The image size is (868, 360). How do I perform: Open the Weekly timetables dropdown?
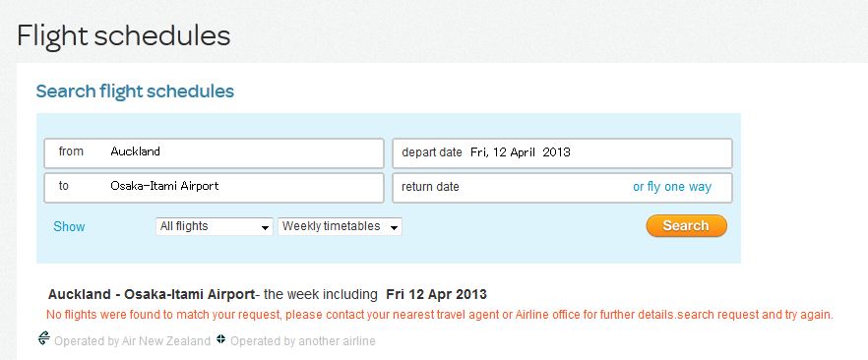340,226
